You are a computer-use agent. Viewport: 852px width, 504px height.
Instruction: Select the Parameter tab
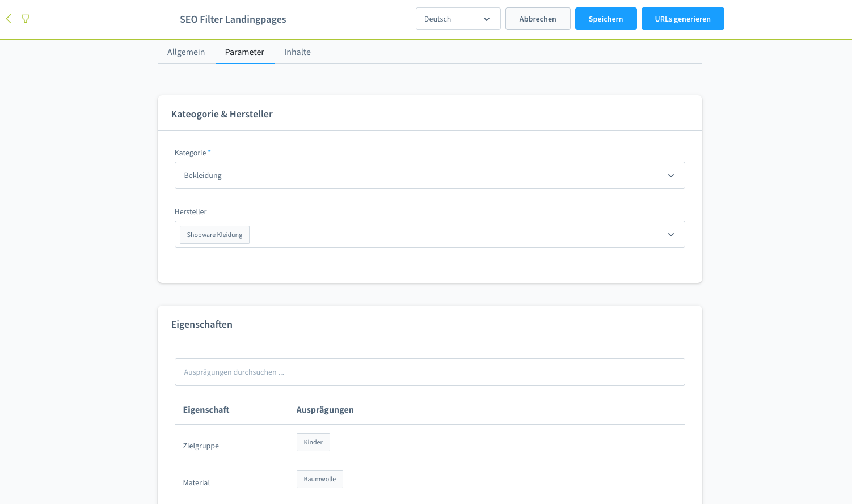[244, 52]
